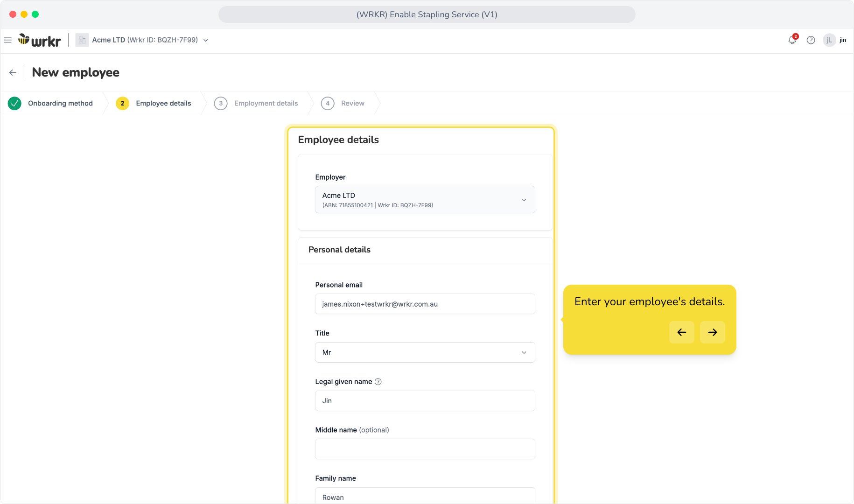The image size is (854, 504).
Task: Click the JL user avatar
Action: pyautogui.click(x=829, y=40)
